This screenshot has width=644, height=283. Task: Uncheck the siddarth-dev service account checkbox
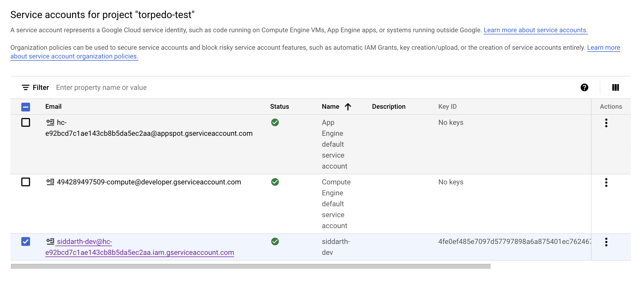pyautogui.click(x=26, y=241)
